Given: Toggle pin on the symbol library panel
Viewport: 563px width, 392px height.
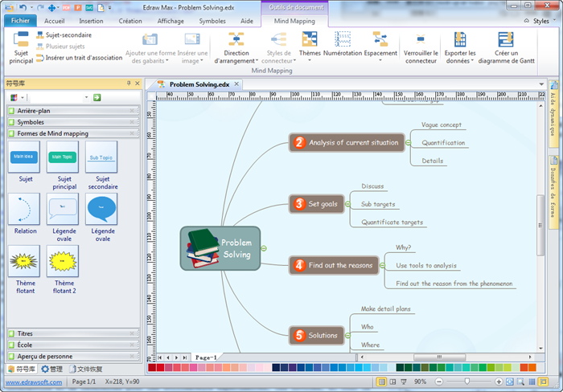Looking at the screenshot, I should (x=128, y=83).
